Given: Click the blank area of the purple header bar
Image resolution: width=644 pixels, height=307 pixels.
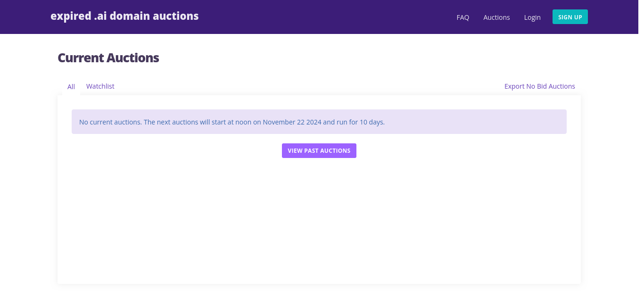Looking at the screenshot, I should [x=325, y=17].
